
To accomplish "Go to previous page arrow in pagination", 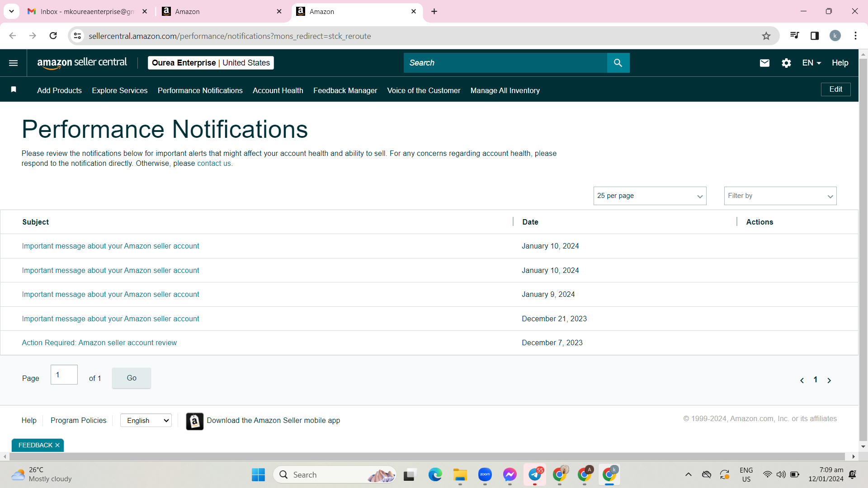I will pos(802,380).
